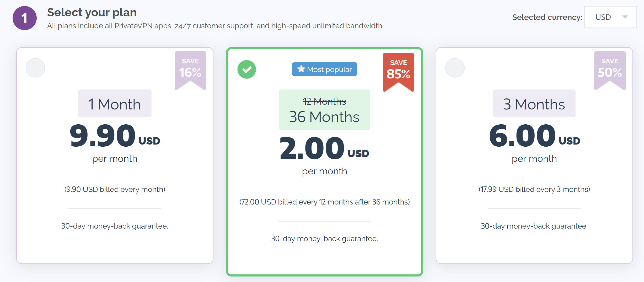Screen dimensions: 644x282
Task: Click the 17.99 USD billing note
Action: point(534,189)
